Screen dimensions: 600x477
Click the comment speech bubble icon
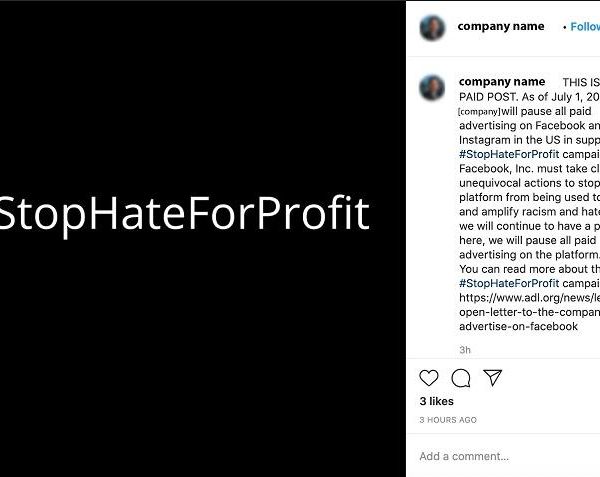(461, 378)
